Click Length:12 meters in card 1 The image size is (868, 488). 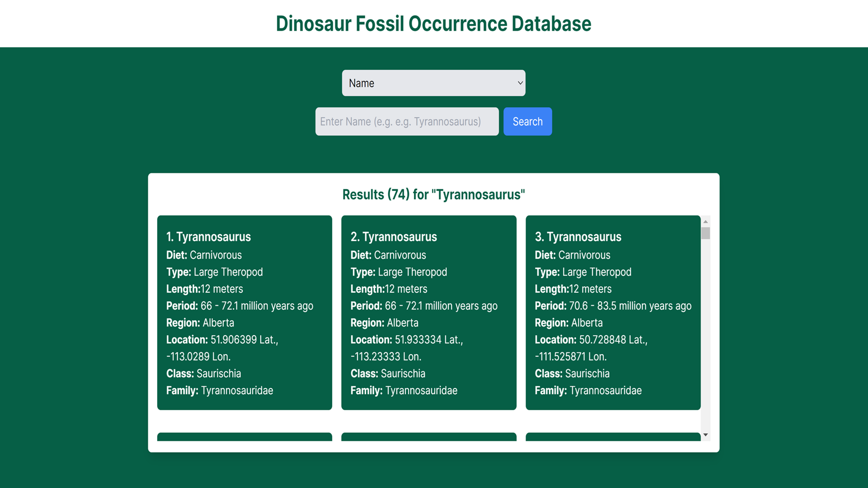pos(205,289)
